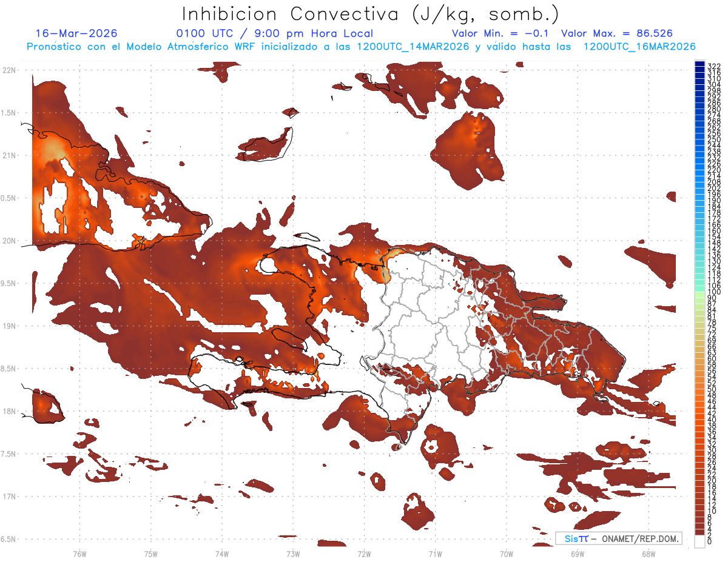Image resolution: width=728 pixels, height=562 pixels.
Task: Click the '74W' longitude label
Action: (x=221, y=554)
